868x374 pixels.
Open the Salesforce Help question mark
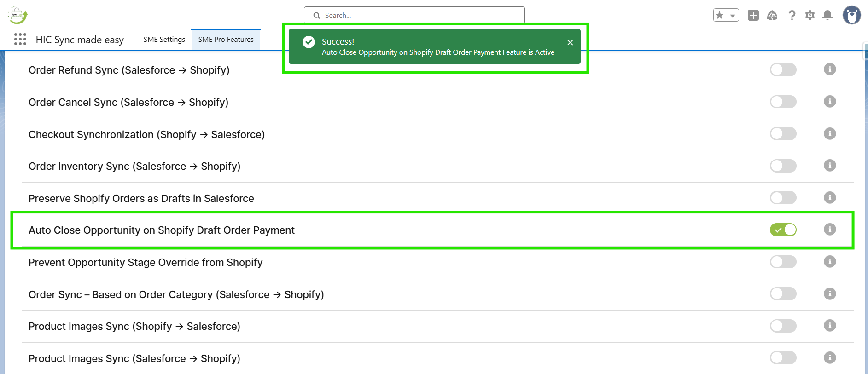[792, 16]
